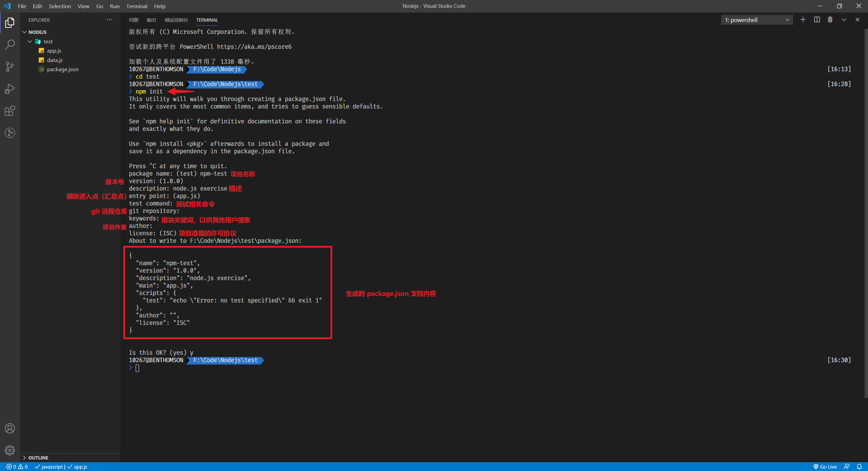Screen dimensions: 868x471
Task: Select the terminal dropdown '1: powershell'
Action: coord(757,20)
